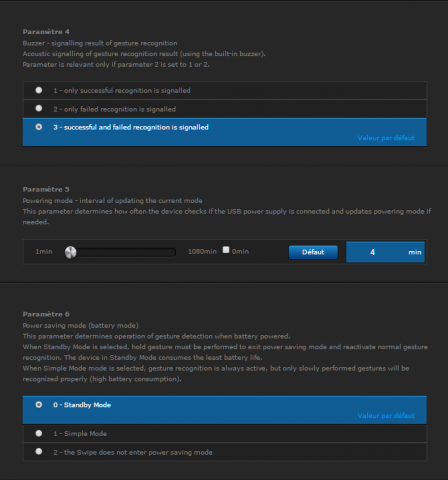
Task: Click the 'only successful recognition is signalled' option row
Action: click(x=225, y=90)
